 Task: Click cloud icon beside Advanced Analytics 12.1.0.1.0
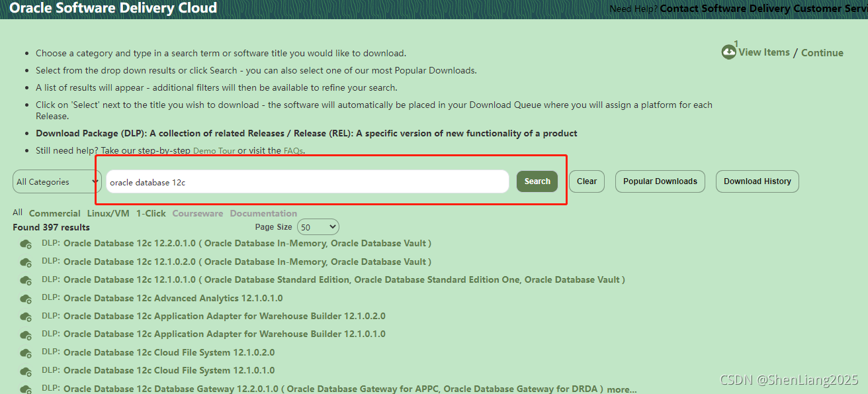tap(26, 299)
